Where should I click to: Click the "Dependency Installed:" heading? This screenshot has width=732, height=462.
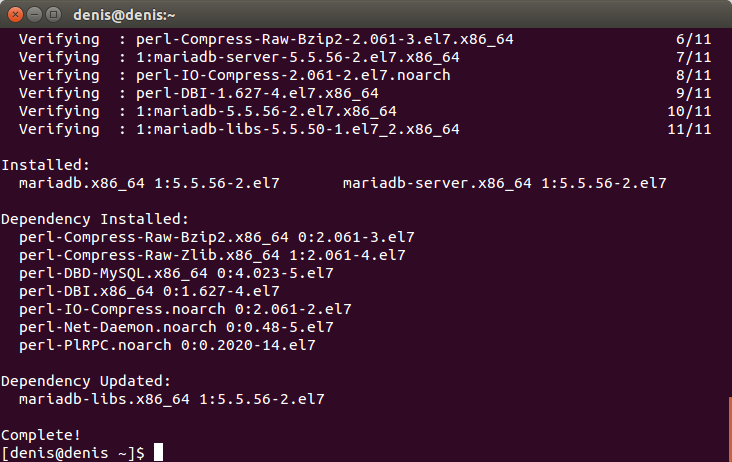[x=95, y=219]
